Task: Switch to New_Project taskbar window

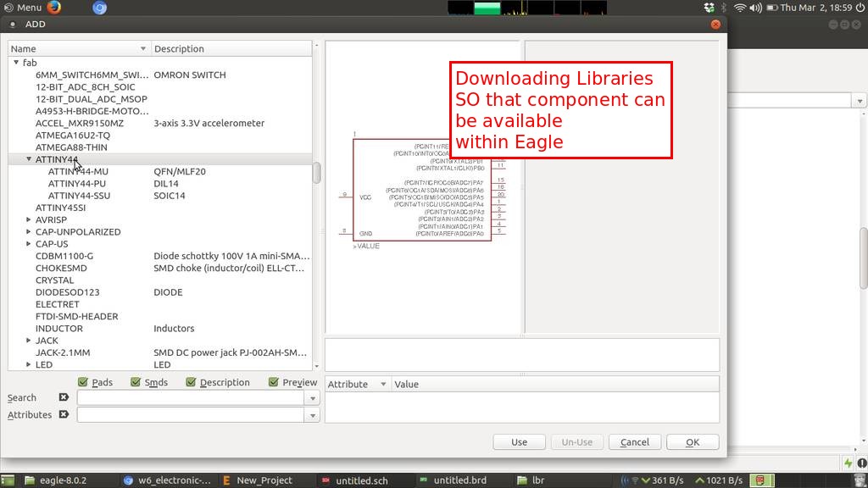Action: click(x=258, y=480)
